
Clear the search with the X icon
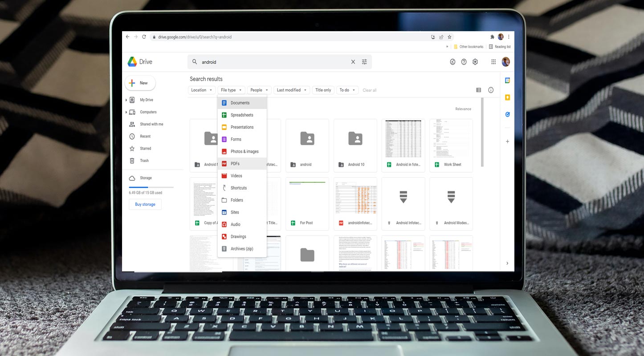353,62
